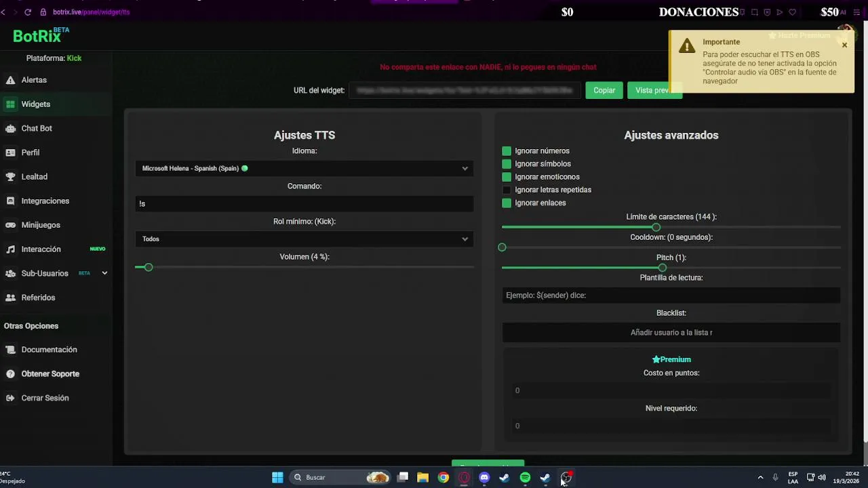Click the Cerrar Sesión logout icon
Image resolution: width=868 pixels, height=488 pixels.
click(10, 398)
